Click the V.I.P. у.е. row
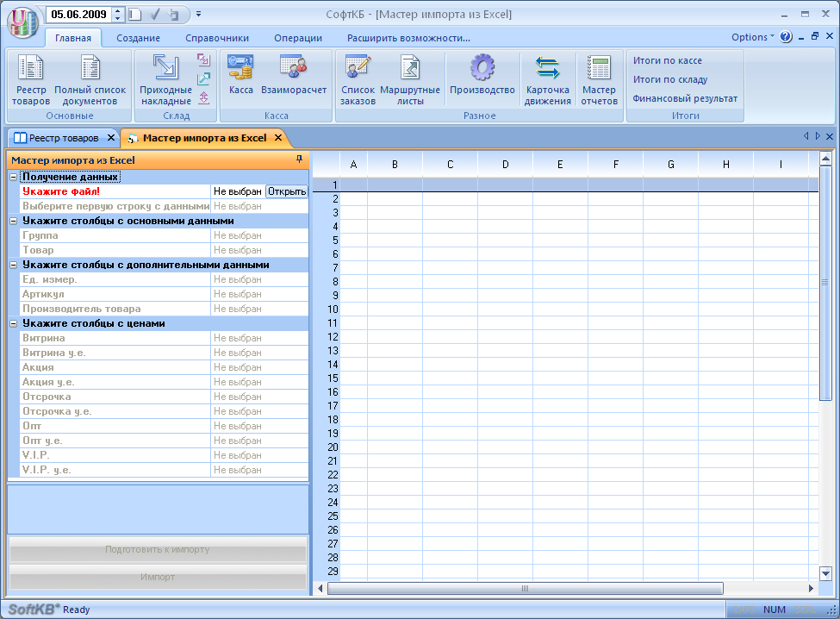Viewport: 840px width, 619px height. coord(164,470)
